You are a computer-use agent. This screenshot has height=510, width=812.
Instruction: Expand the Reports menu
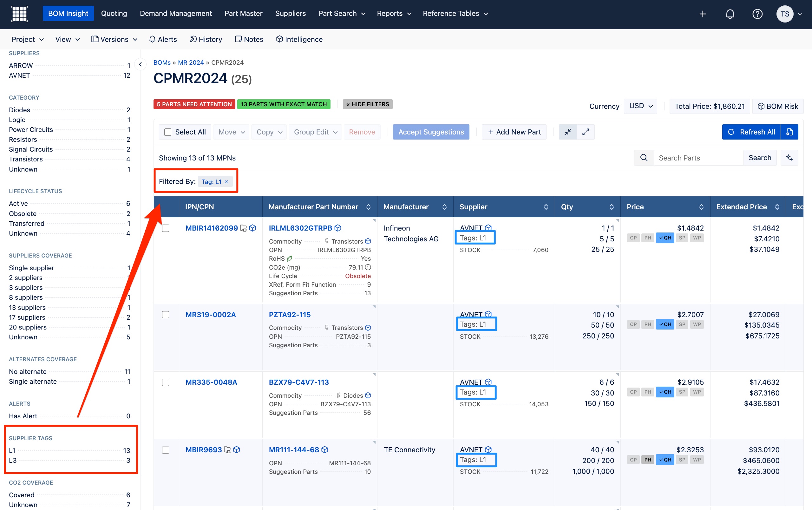[x=394, y=14]
